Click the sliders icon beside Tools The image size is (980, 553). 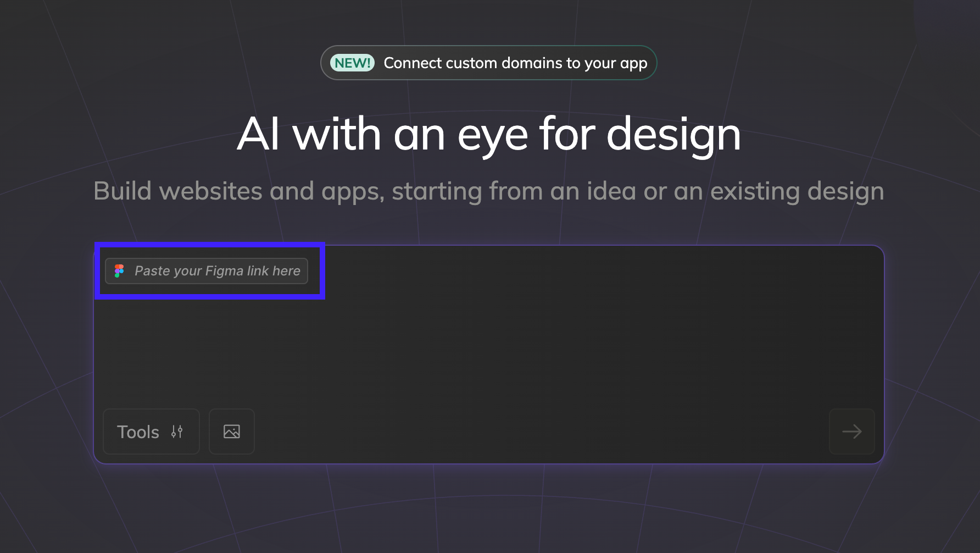(x=177, y=432)
